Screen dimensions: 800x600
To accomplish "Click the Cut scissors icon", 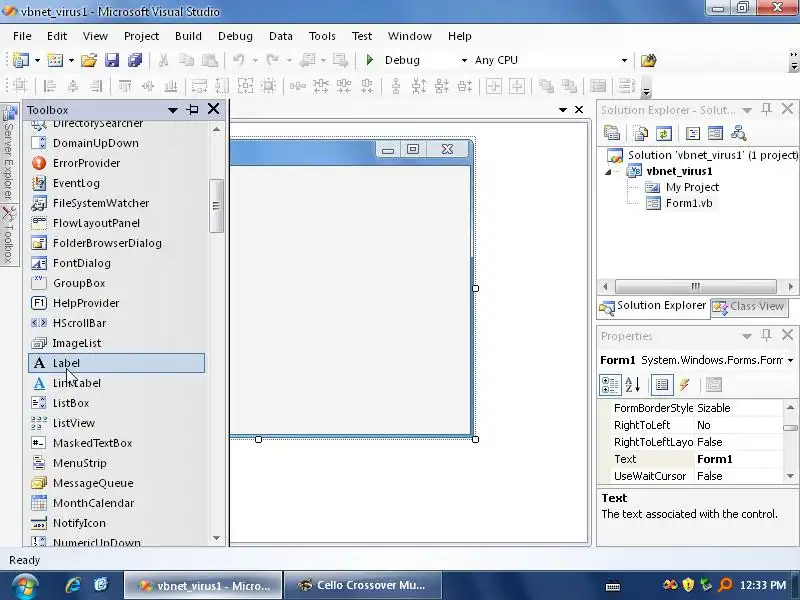I will 163,60.
